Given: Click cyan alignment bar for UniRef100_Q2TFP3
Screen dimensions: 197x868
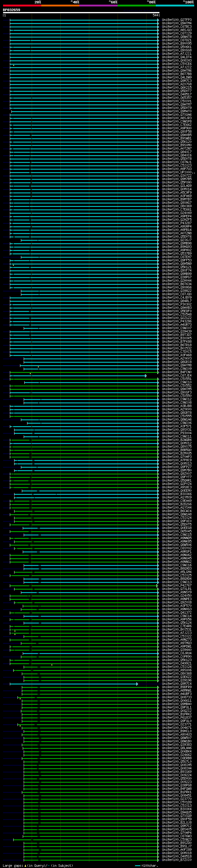Looking at the screenshot, I should [84, 20].
